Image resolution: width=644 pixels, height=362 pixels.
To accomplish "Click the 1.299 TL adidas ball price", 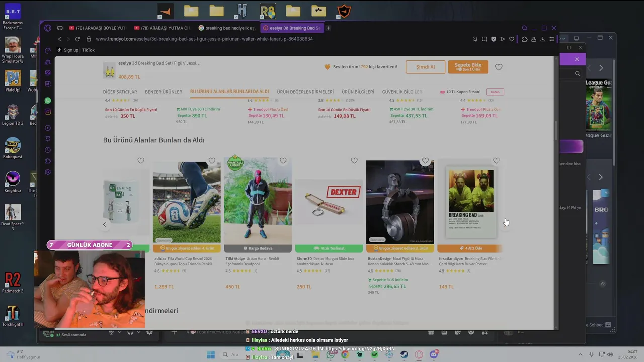I will [164, 287].
